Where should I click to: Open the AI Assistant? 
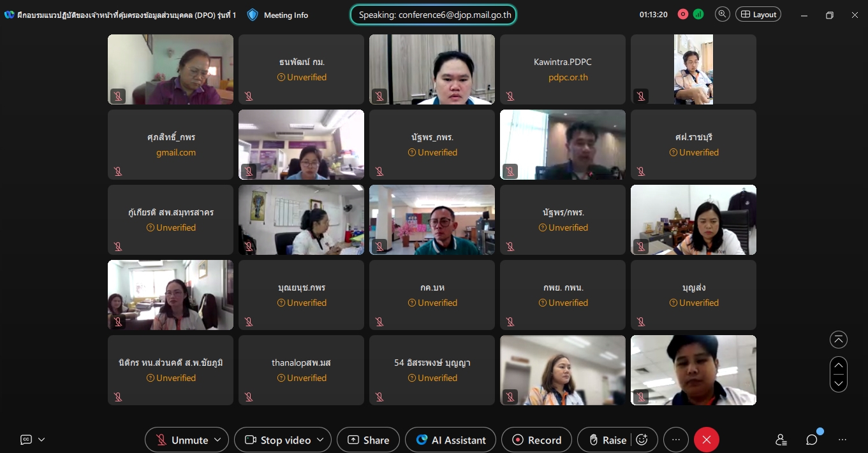click(x=450, y=440)
